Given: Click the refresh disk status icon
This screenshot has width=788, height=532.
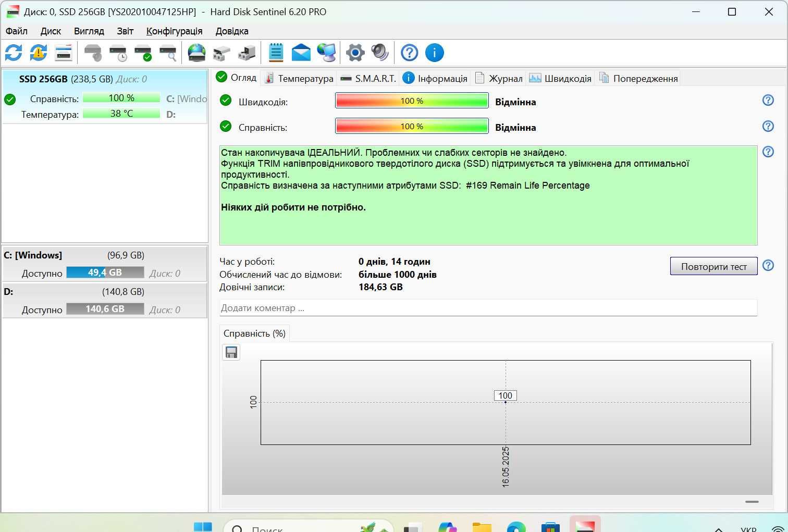Looking at the screenshot, I should click(x=14, y=53).
